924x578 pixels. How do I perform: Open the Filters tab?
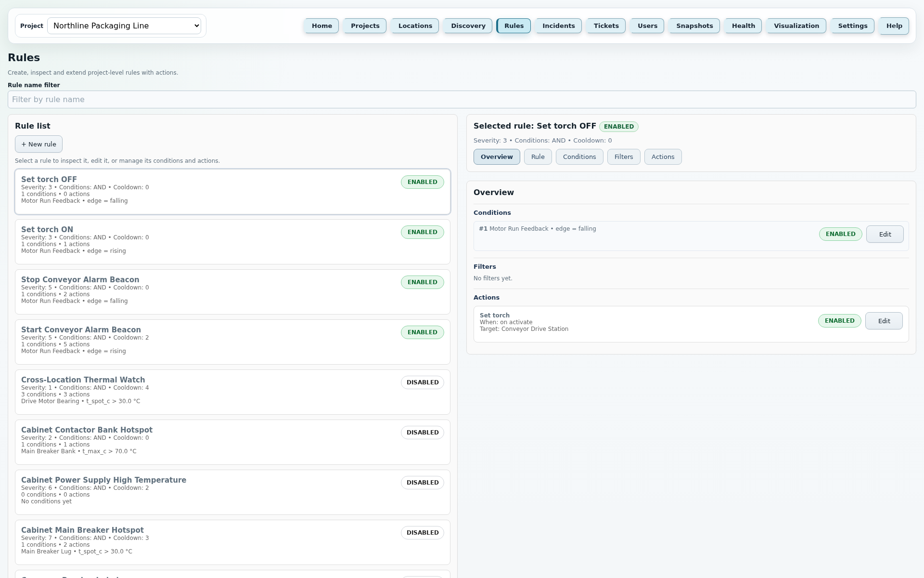pyautogui.click(x=623, y=157)
